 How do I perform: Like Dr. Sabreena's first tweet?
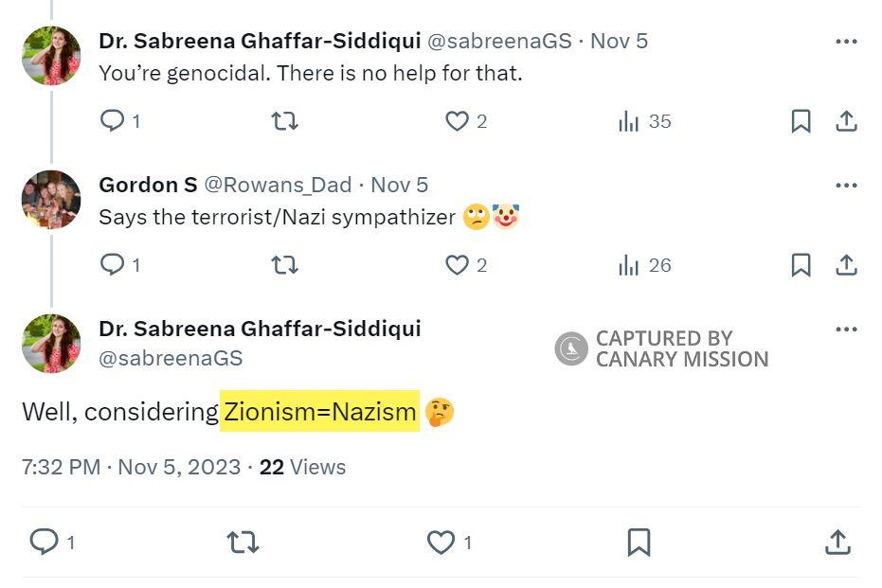tap(458, 121)
